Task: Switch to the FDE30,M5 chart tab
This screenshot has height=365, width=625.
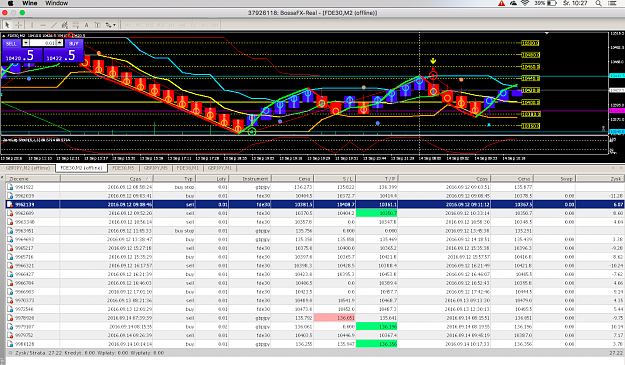Action: click(123, 168)
